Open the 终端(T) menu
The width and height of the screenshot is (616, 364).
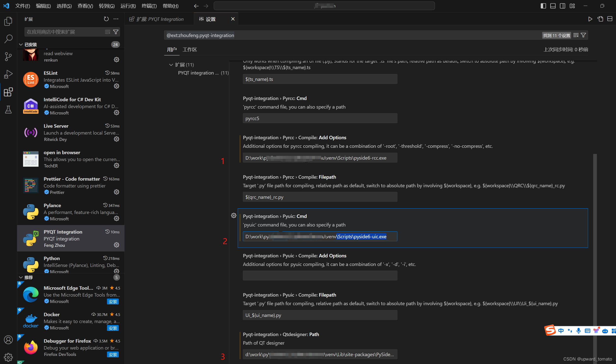coord(149,6)
